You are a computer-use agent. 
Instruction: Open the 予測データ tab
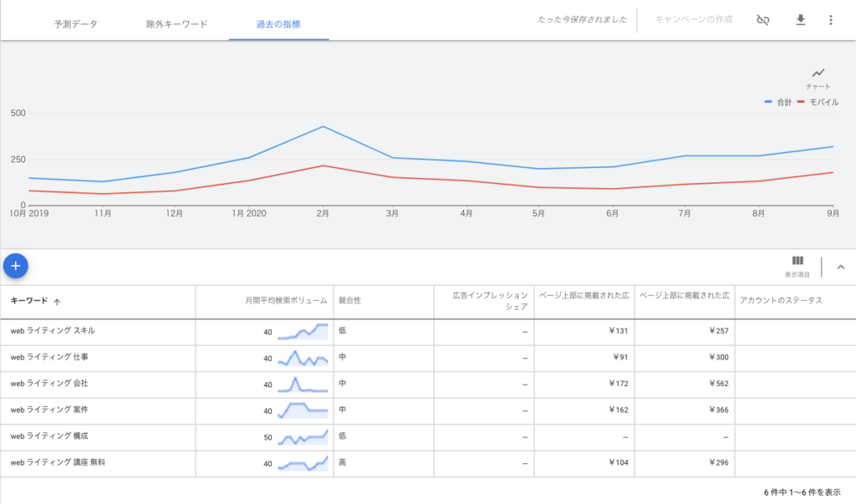76,24
